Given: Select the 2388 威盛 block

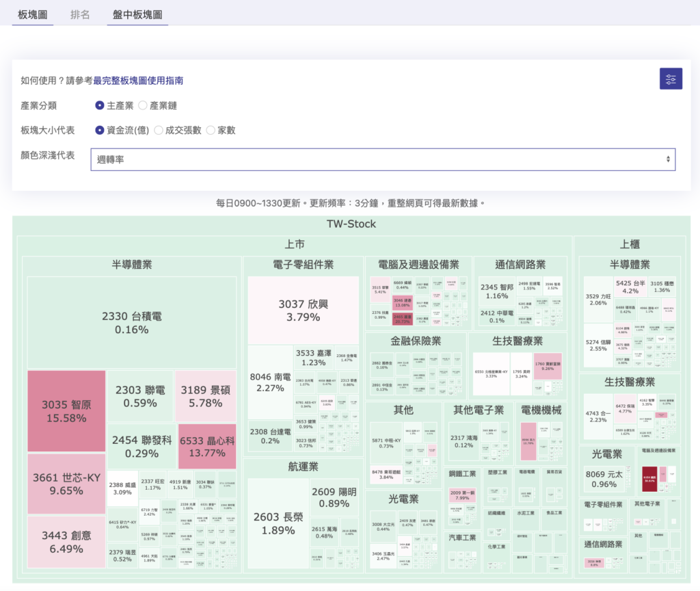Looking at the screenshot, I should pyautogui.click(x=122, y=488).
